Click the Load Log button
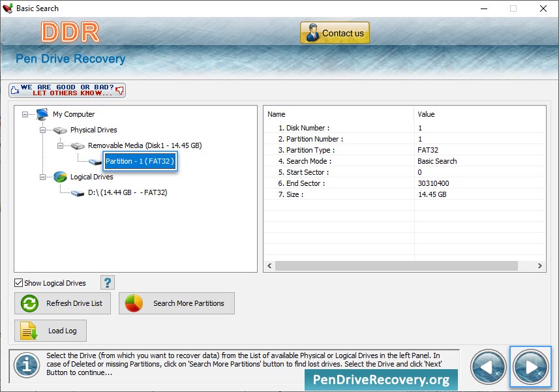Viewport: 559px width, 392px height. pos(50,331)
